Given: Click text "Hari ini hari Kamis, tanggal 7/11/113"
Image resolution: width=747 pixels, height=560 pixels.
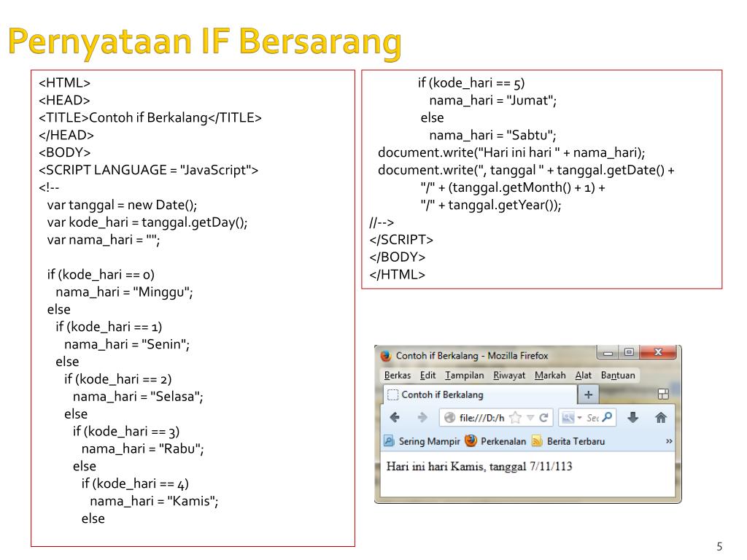Looking at the screenshot, I should (479, 466).
